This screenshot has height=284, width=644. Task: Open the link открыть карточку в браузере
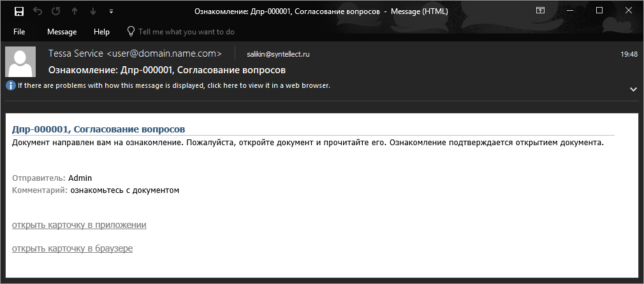pos(72,248)
